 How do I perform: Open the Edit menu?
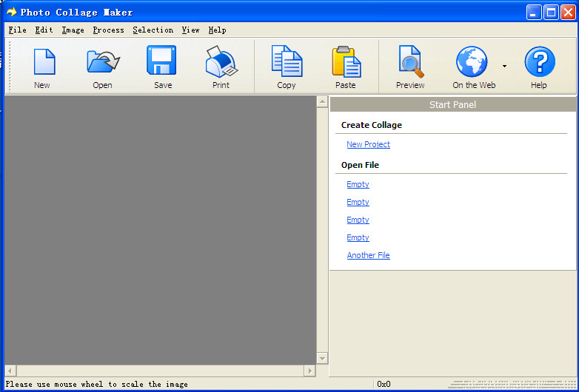[44, 30]
